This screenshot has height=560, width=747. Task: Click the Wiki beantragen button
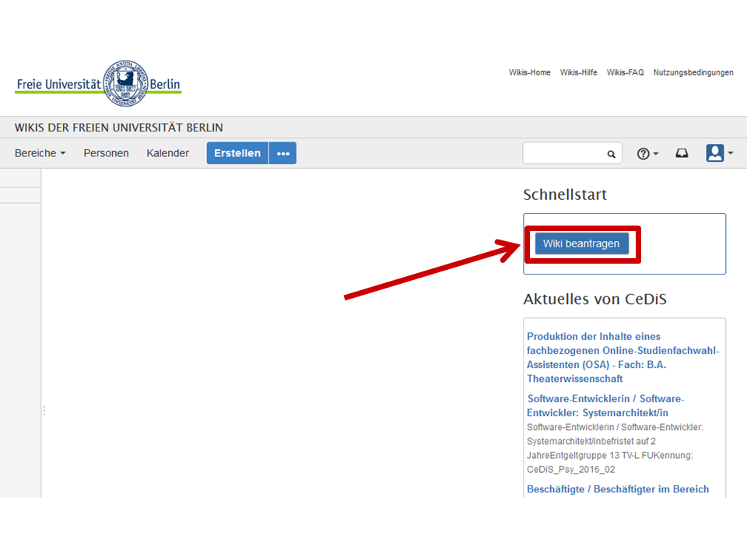point(582,243)
